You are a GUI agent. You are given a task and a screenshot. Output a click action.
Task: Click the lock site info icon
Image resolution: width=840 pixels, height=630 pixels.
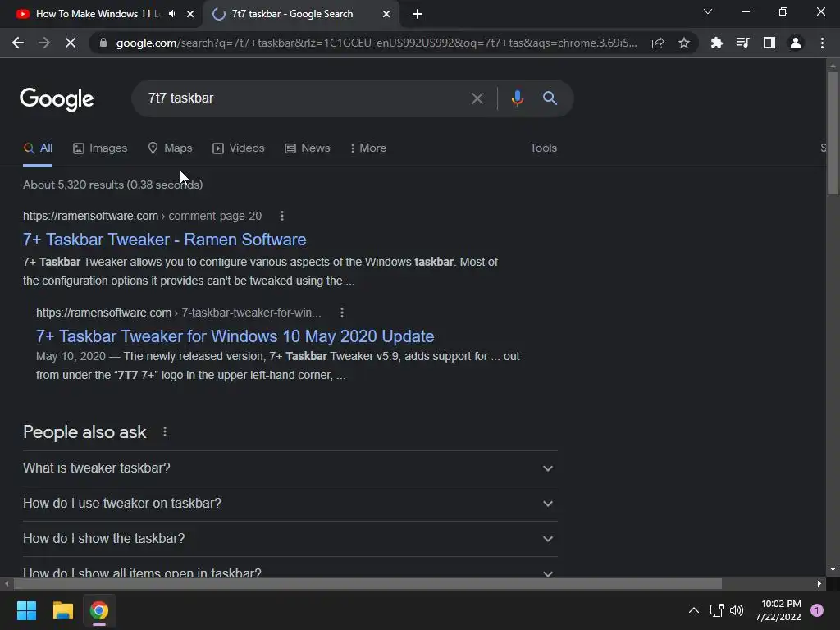click(103, 43)
